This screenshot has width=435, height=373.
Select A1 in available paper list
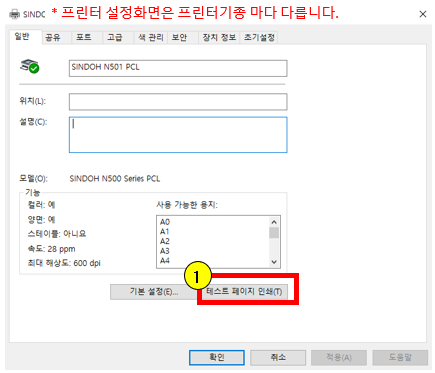click(165, 232)
